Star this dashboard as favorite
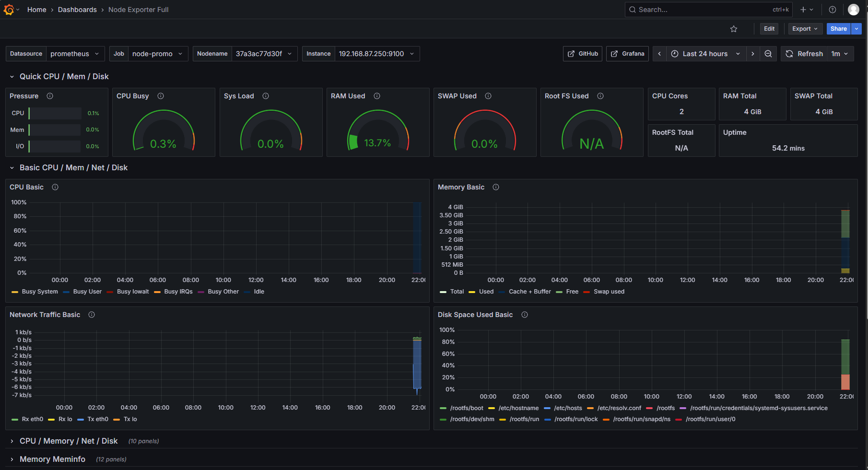This screenshot has height=470, width=868. click(x=733, y=29)
